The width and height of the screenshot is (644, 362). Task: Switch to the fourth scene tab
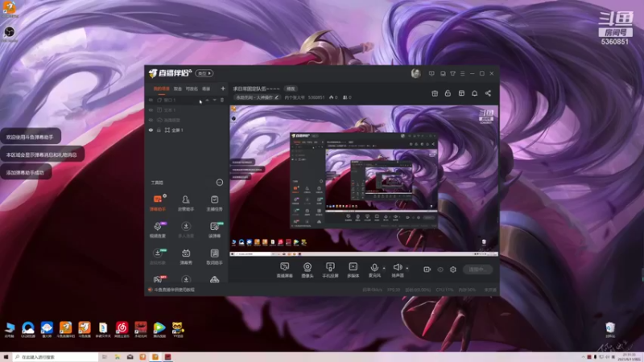(206, 88)
